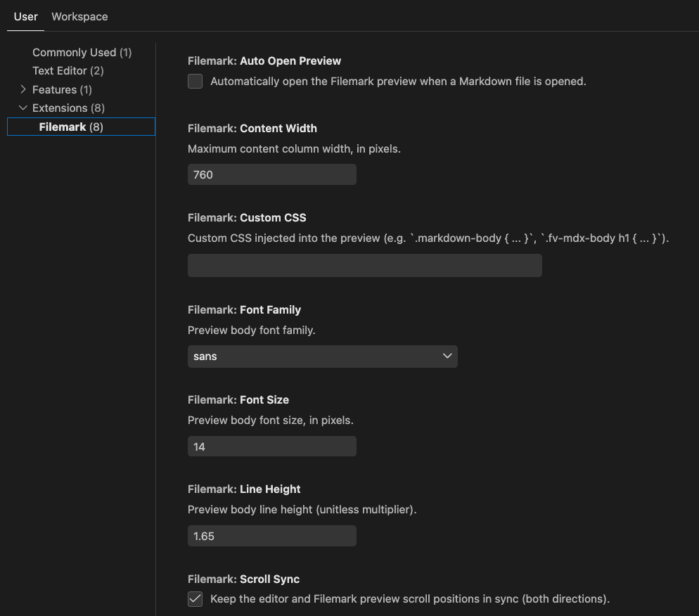Click the empty Custom CSS input box
699x616 pixels.
pos(365,266)
